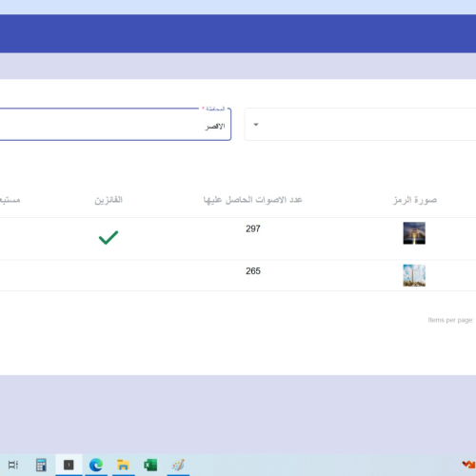The width and height of the screenshot is (476, 476).
Task: Click the partially visible مستبعد column header
Action: [10, 200]
